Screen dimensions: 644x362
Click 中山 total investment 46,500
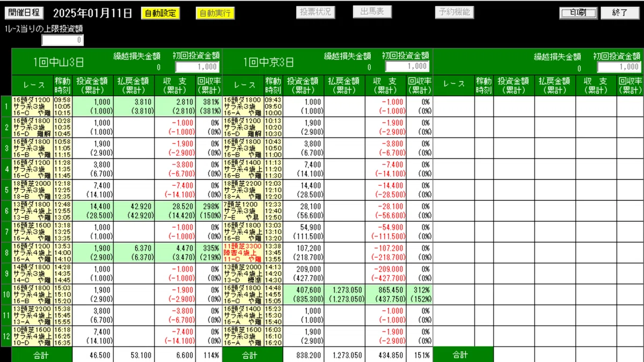pos(93,355)
